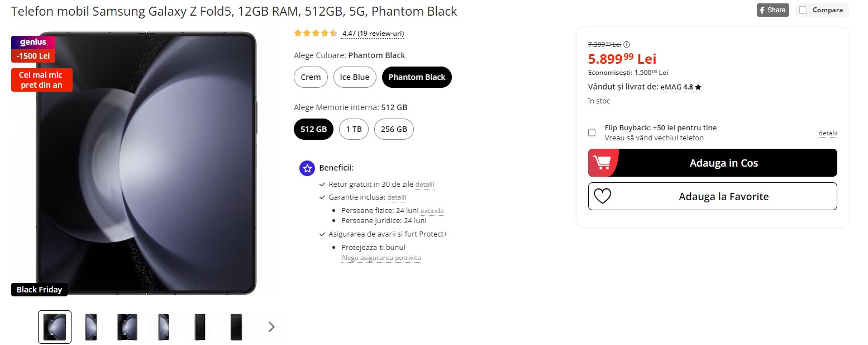Check the Flip Buyback option
868x345 pixels.
592,132
